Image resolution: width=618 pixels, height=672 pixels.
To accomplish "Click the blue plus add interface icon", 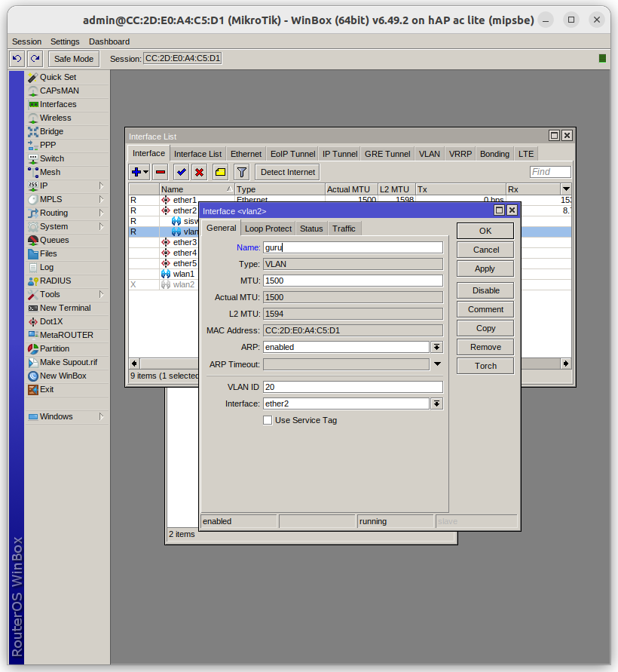I will point(136,172).
